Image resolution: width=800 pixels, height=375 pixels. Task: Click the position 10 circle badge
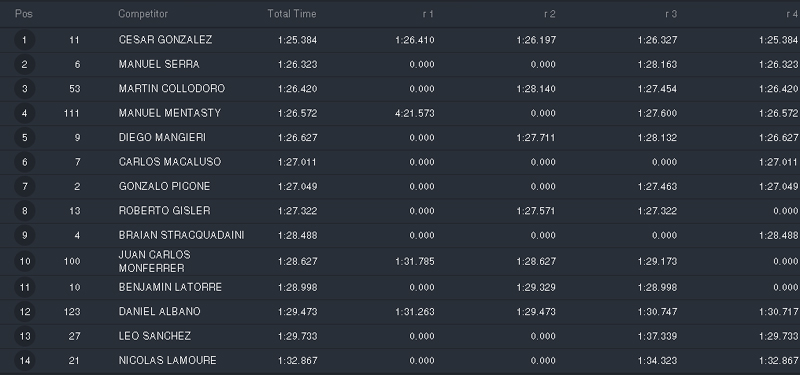point(24,262)
